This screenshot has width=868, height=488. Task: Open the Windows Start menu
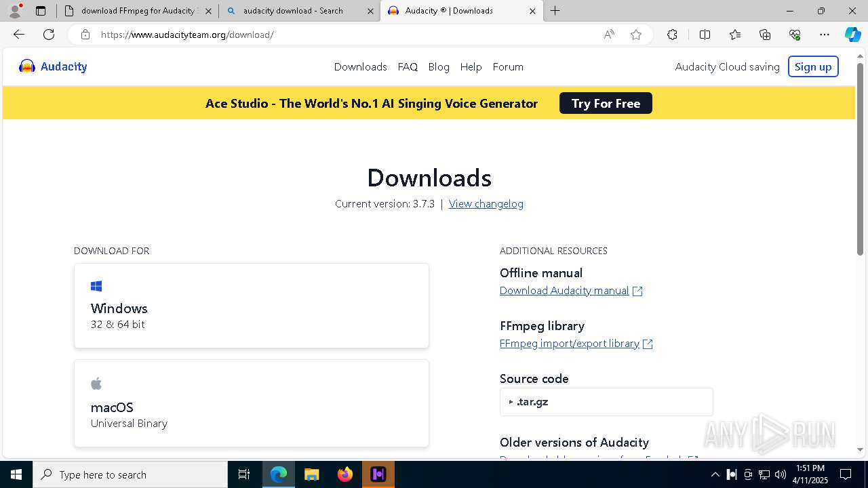16,474
